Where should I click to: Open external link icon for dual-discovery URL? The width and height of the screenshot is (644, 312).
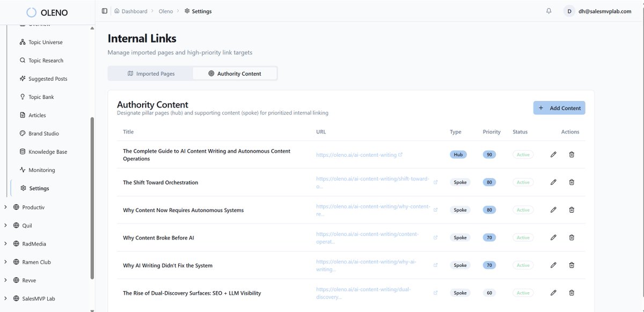[435, 293]
